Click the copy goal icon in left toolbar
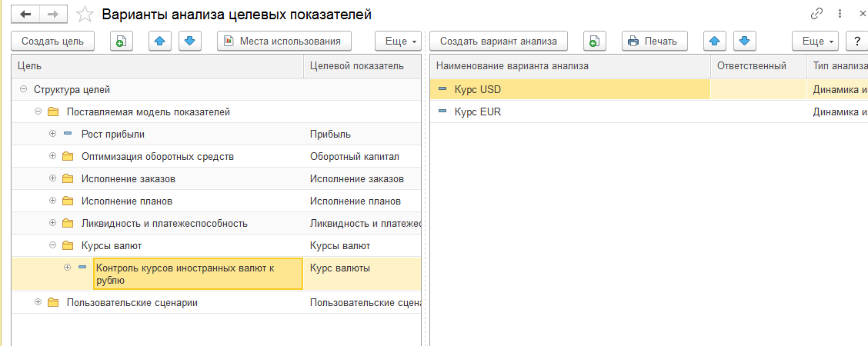The width and height of the screenshot is (868, 346). pos(121,41)
